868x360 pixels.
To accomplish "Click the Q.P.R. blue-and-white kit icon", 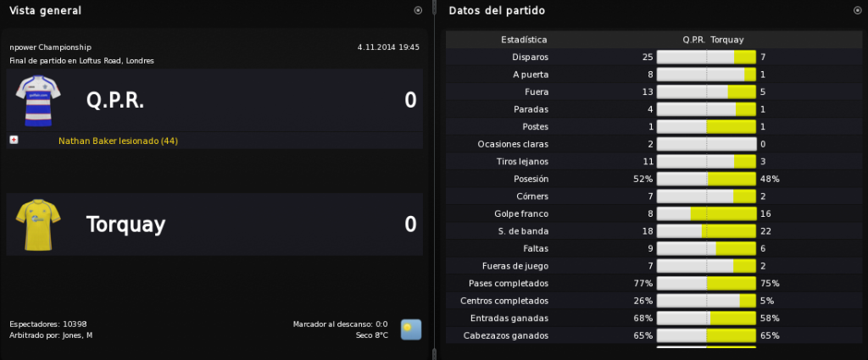I will (x=38, y=101).
